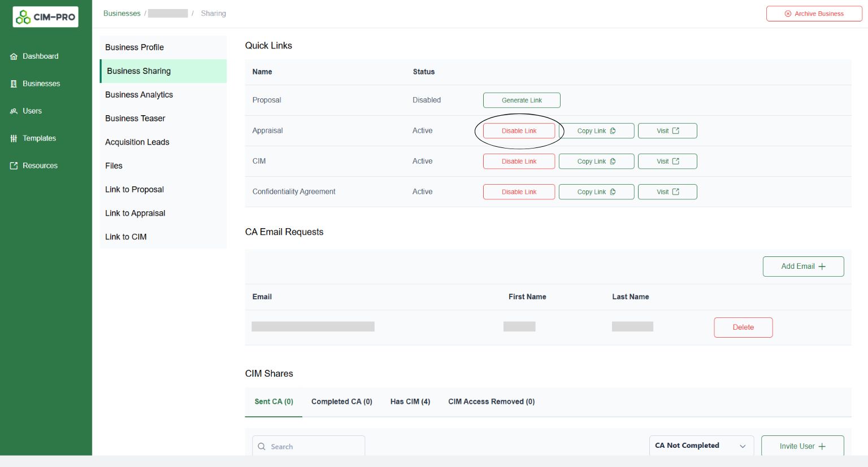
Task: Click the circled X icon on Archive Business
Action: click(788, 14)
